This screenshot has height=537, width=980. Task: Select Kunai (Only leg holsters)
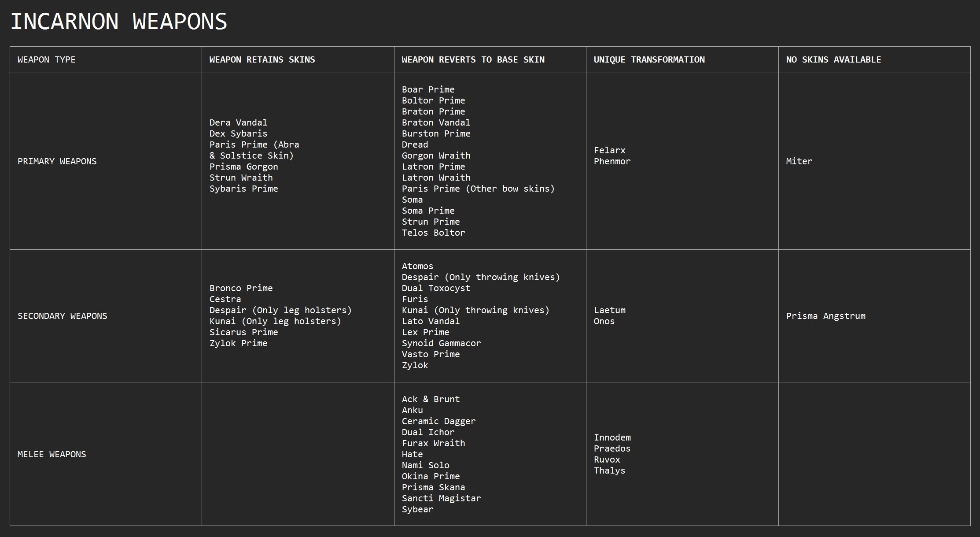point(275,321)
